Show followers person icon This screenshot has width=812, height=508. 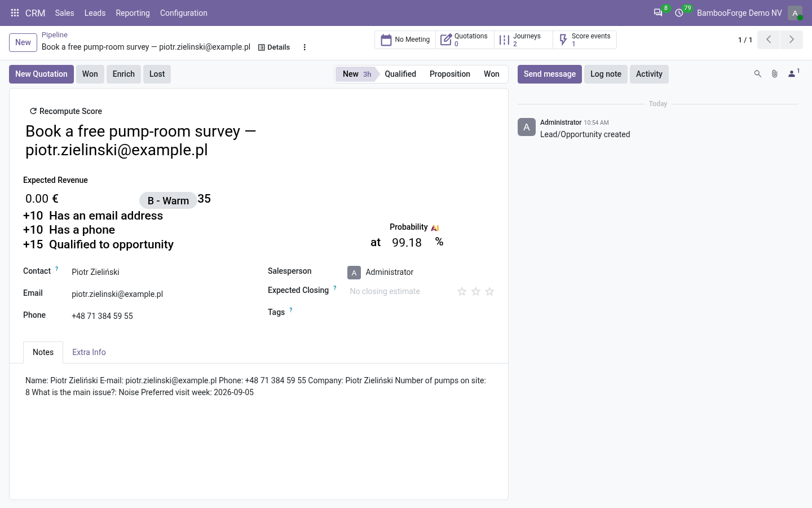(x=792, y=74)
